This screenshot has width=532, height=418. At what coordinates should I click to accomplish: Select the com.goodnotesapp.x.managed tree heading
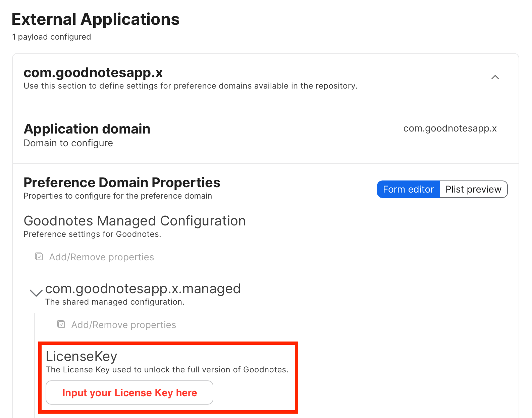coord(143,289)
